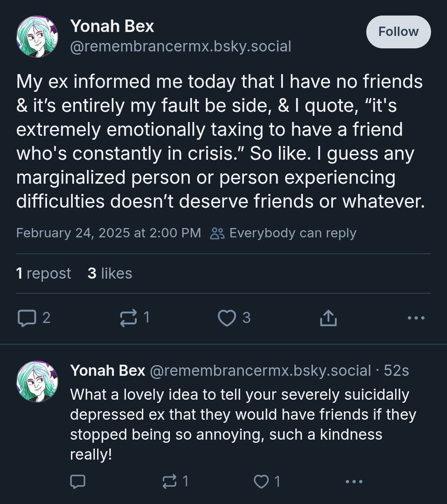Repost the follow-up reply post
This screenshot has width=447, height=504.
click(169, 481)
